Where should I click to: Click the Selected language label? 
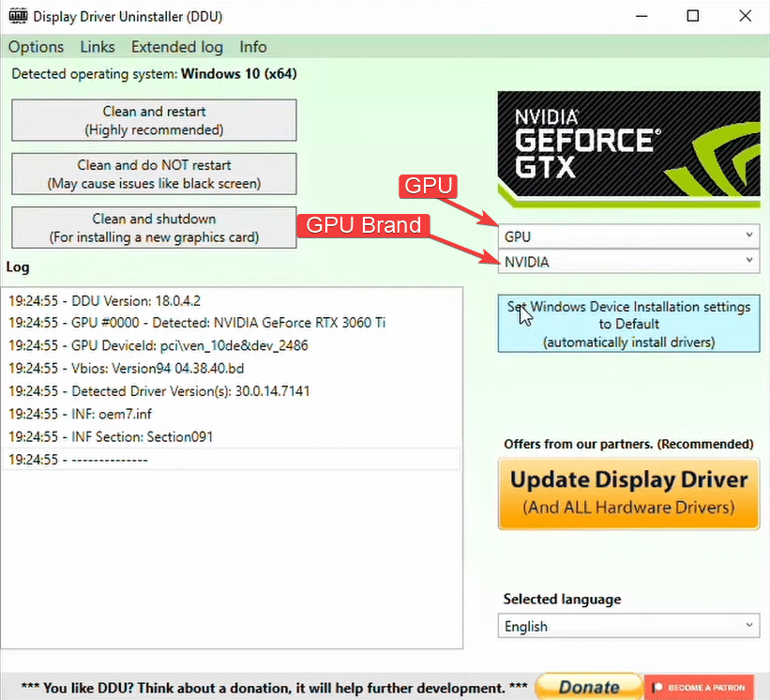click(562, 600)
